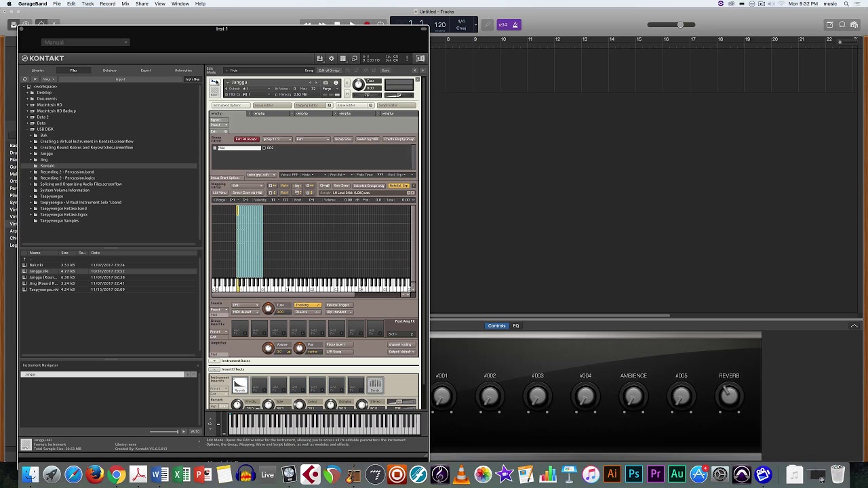Close the mapping editor with its X icon

(x=414, y=186)
